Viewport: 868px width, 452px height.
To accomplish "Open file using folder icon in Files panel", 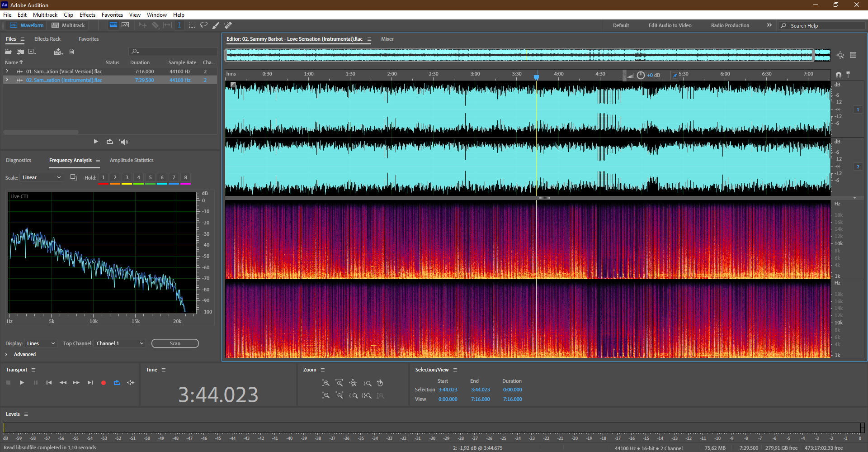I will click(x=8, y=52).
